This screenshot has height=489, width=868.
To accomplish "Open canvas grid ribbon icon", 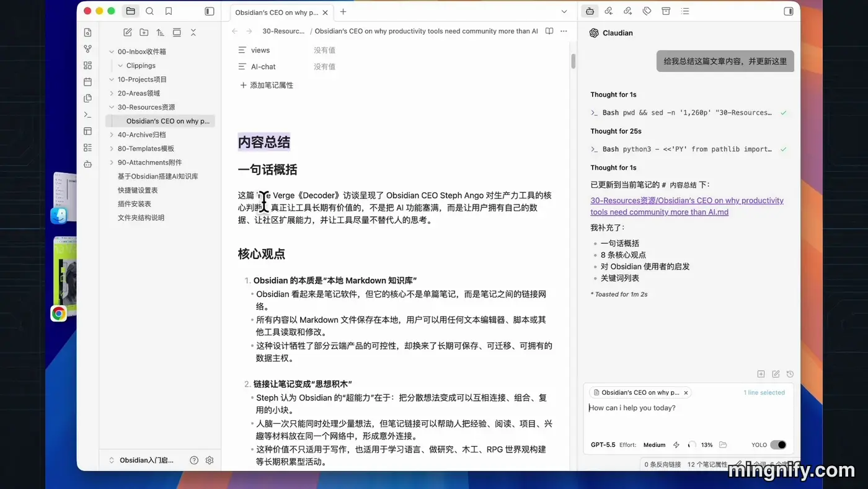I will (x=87, y=65).
